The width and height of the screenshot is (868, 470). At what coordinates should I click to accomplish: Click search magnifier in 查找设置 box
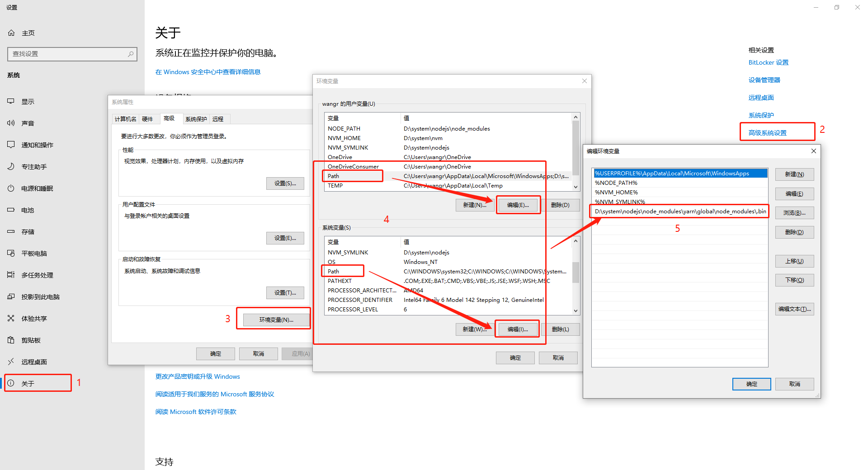[x=131, y=54]
